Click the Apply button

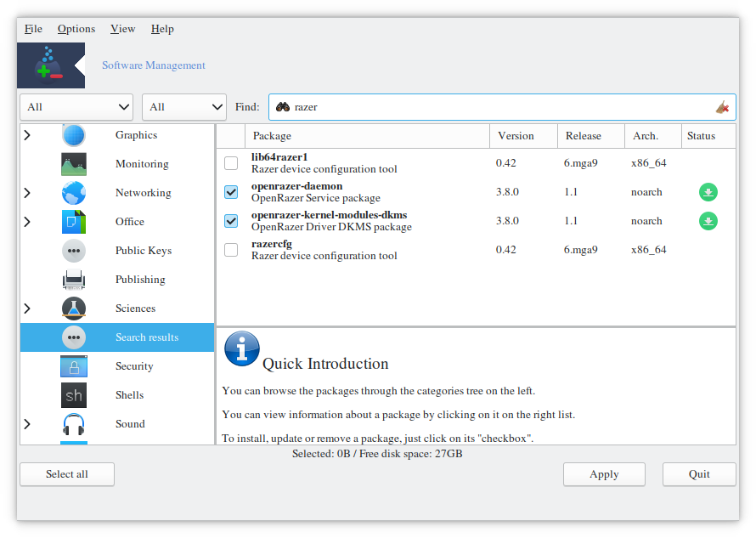(x=604, y=474)
